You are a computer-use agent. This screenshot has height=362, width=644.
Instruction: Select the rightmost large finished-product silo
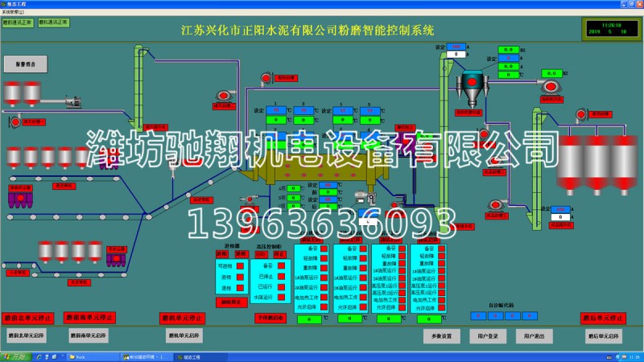click(624, 167)
